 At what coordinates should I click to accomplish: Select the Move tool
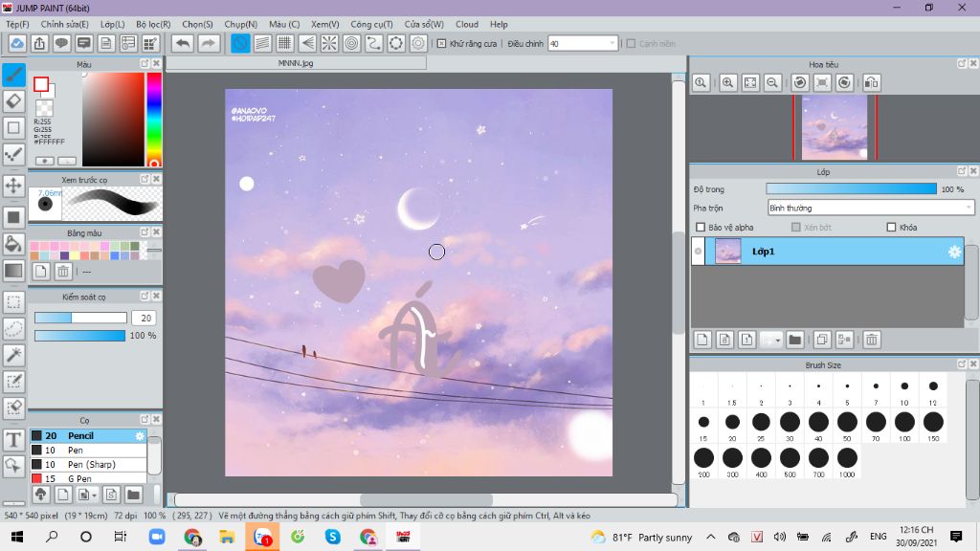tap(13, 186)
